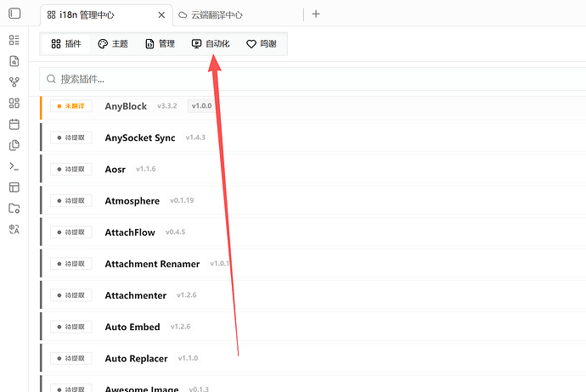Viewport: 586px width, 392px height.
Task: Open a new tab with the plus button
Action: click(x=316, y=14)
